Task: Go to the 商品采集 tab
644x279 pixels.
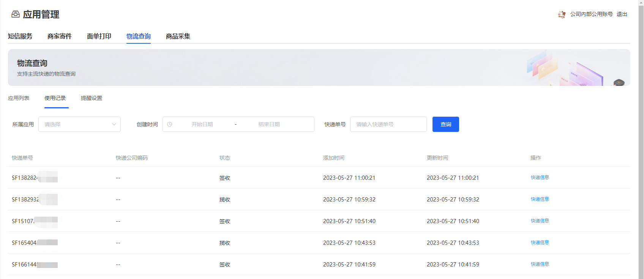Action: pos(178,36)
